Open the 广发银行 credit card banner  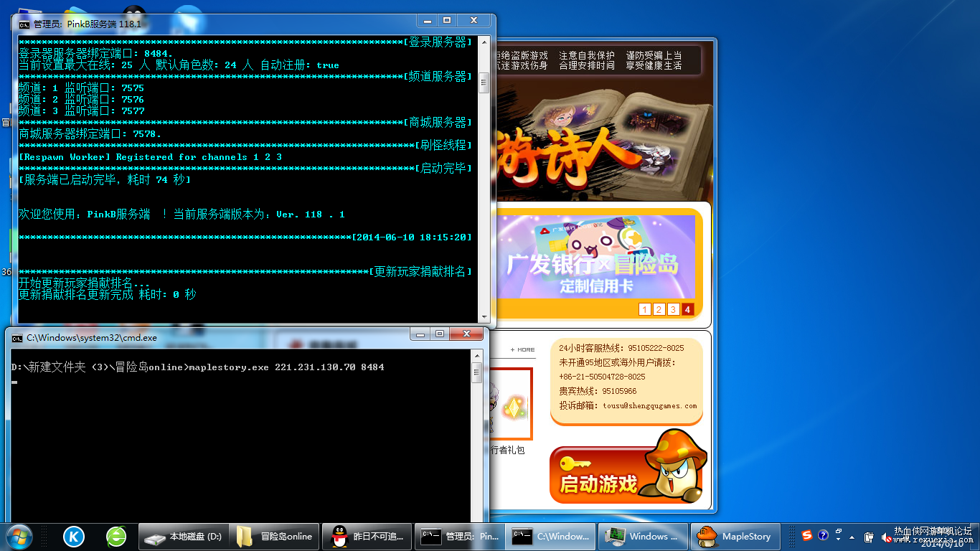597,257
